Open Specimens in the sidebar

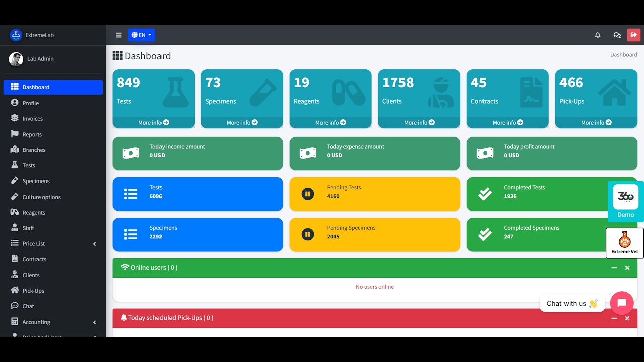pyautogui.click(x=53, y=181)
